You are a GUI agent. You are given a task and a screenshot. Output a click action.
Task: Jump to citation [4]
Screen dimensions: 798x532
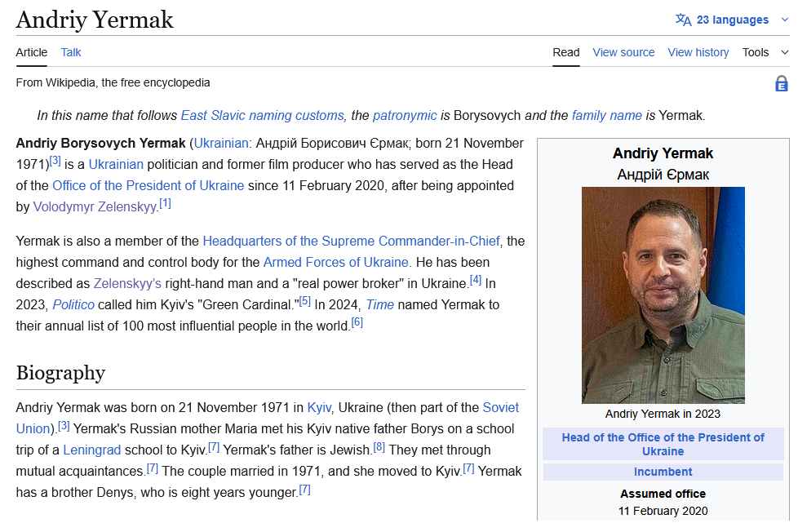tap(476, 280)
